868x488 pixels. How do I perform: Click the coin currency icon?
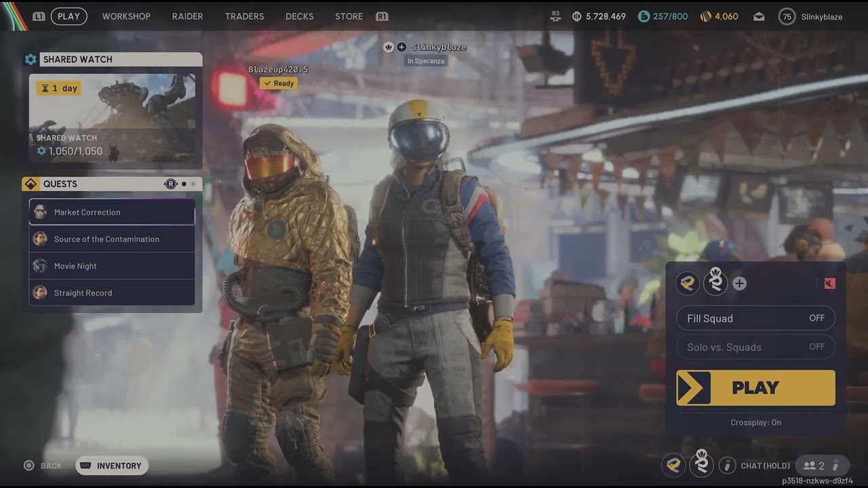click(x=577, y=16)
